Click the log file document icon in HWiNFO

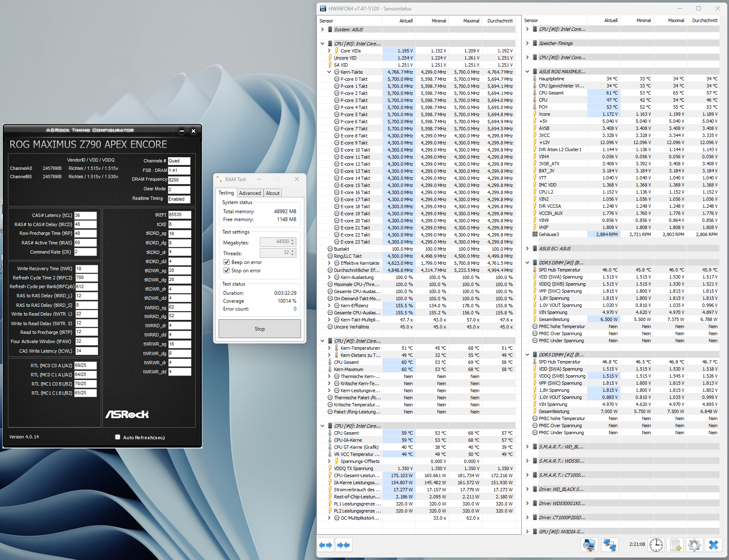[x=675, y=545]
